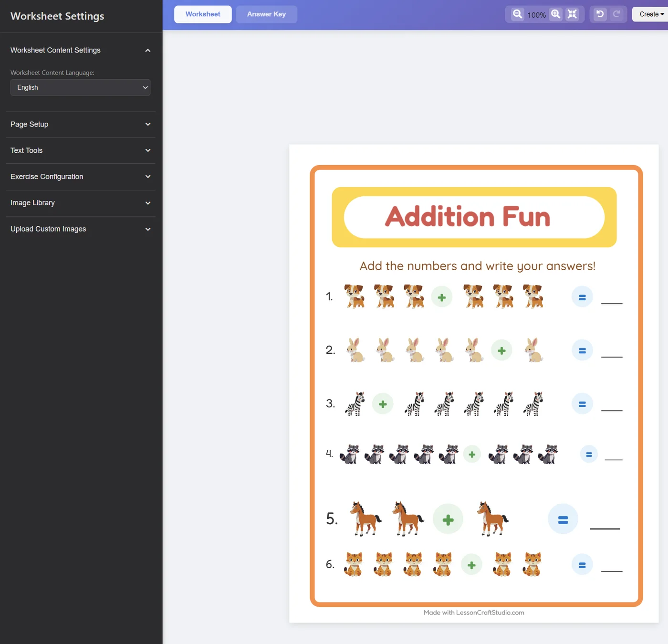The image size is (668, 644).
Task: Expand the Upload Custom Images section
Action: [x=80, y=229]
